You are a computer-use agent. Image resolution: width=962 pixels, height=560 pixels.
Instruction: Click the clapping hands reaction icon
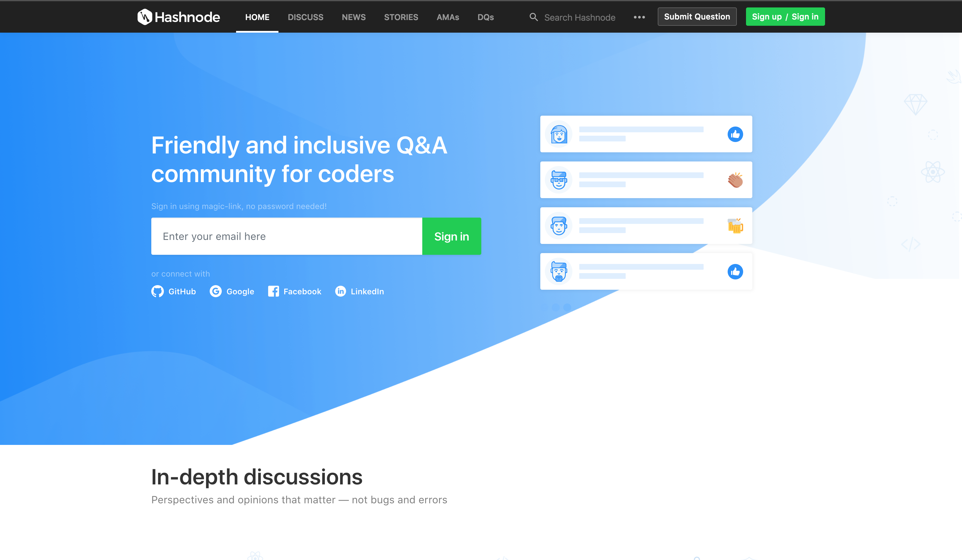pyautogui.click(x=735, y=180)
